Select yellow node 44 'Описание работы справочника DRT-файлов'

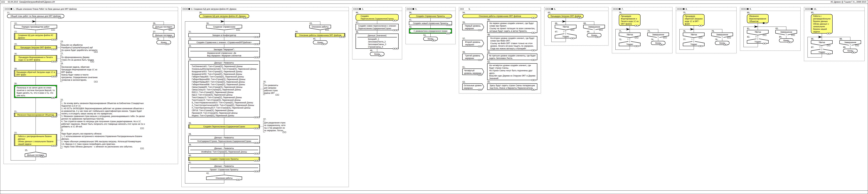320,35
